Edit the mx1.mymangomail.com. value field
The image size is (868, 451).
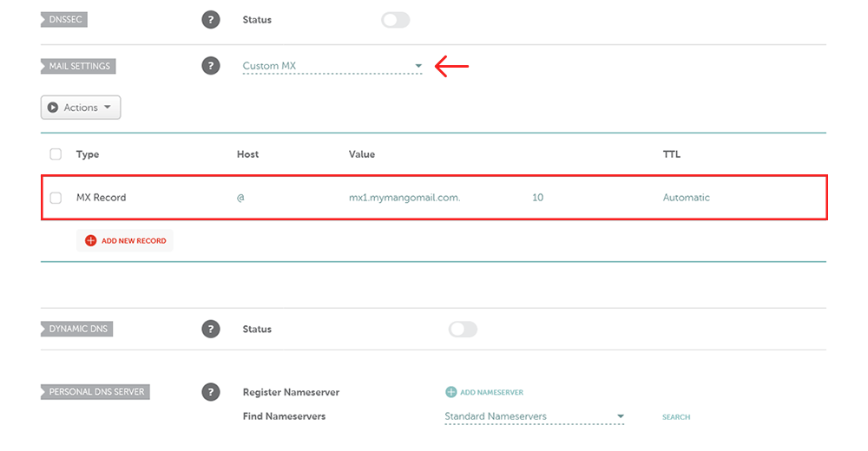pos(404,198)
